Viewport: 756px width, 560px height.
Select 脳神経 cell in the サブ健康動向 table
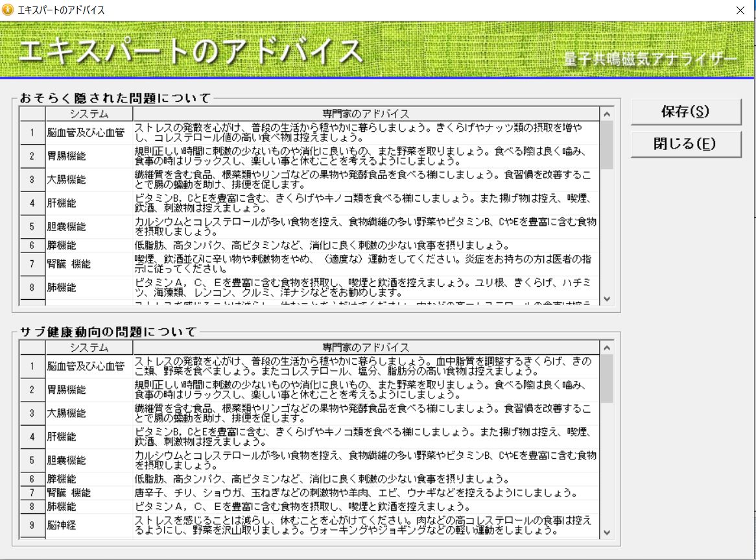coord(89,526)
